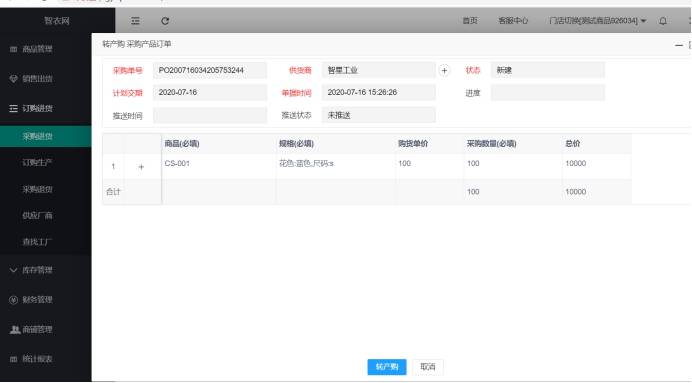Click the 单据时间 field 2020-07-16 15:26:26
This screenshot has height=383, width=692.
pyautogui.click(x=379, y=93)
